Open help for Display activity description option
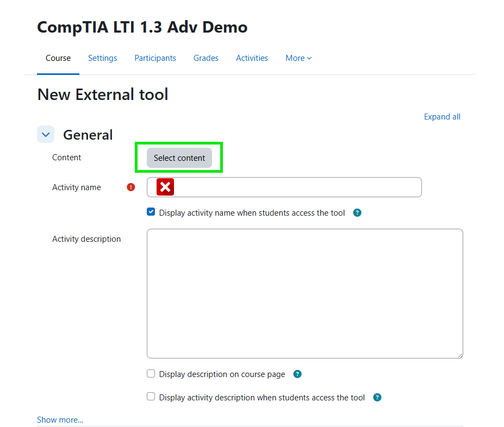This screenshot has width=504, height=427. click(x=377, y=398)
